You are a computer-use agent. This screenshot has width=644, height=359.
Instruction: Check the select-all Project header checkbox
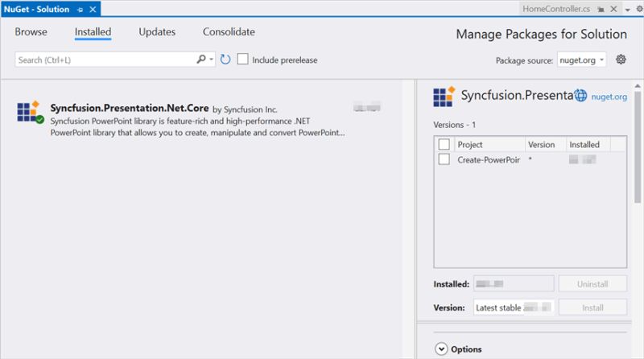pyautogui.click(x=444, y=144)
